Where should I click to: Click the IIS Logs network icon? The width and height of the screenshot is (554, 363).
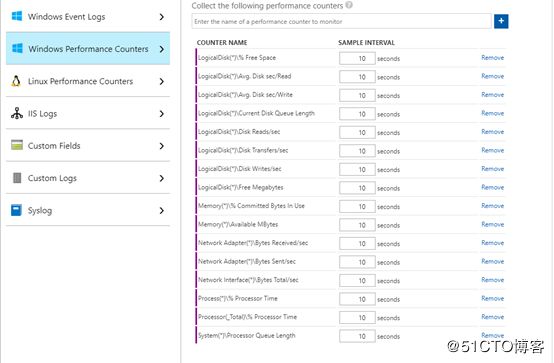tap(17, 113)
